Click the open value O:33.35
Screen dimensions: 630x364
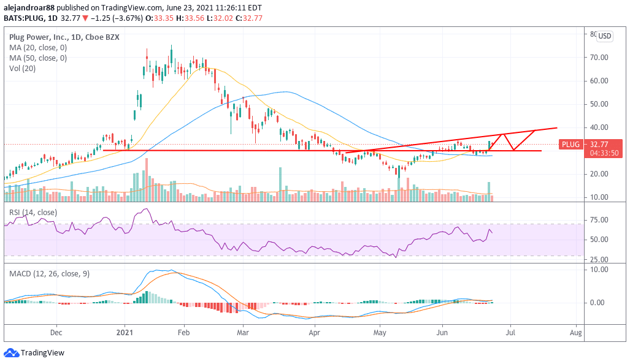159,18
